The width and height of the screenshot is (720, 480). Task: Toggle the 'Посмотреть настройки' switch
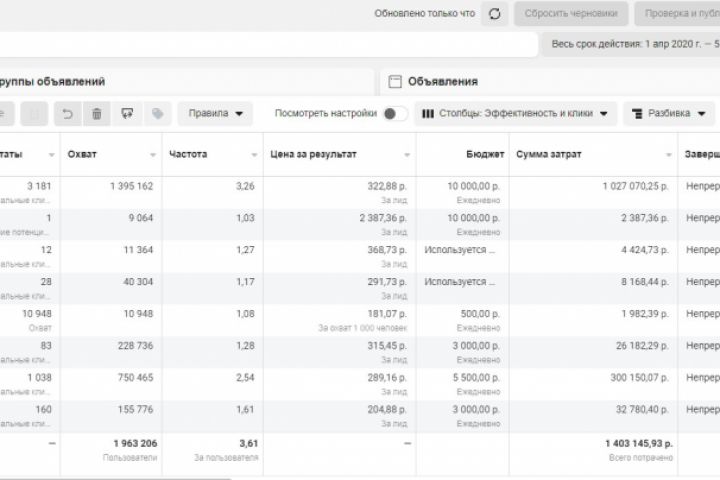(395, 114)
